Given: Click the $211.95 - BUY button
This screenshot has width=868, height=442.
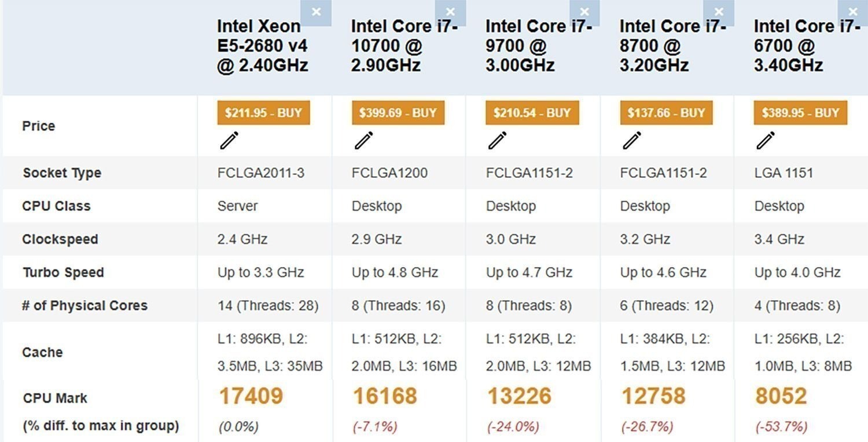Looking at the screenshot, I should (x=263, y=113).
